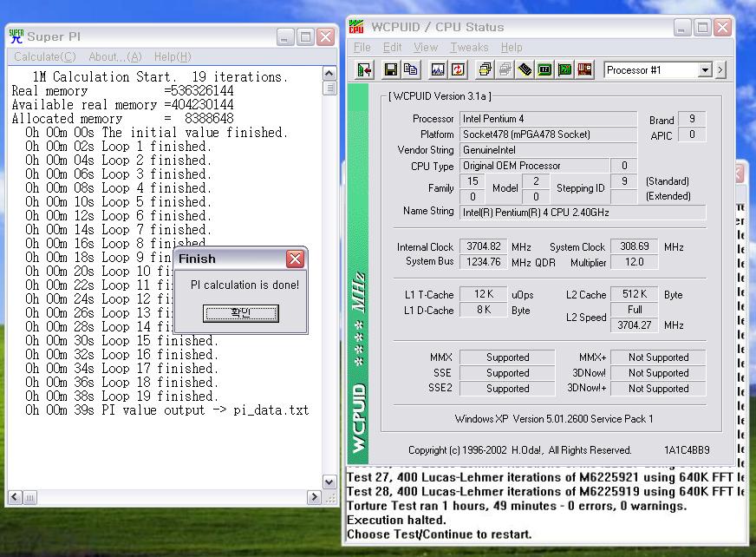Click the System Clock value 308.69
Viewport: 756px width, 557px height.
634,246
